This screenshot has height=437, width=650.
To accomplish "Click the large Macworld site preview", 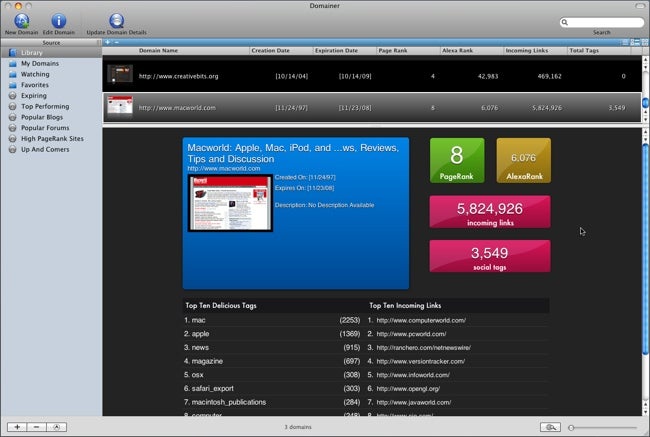I will click(x=230, y=203).
